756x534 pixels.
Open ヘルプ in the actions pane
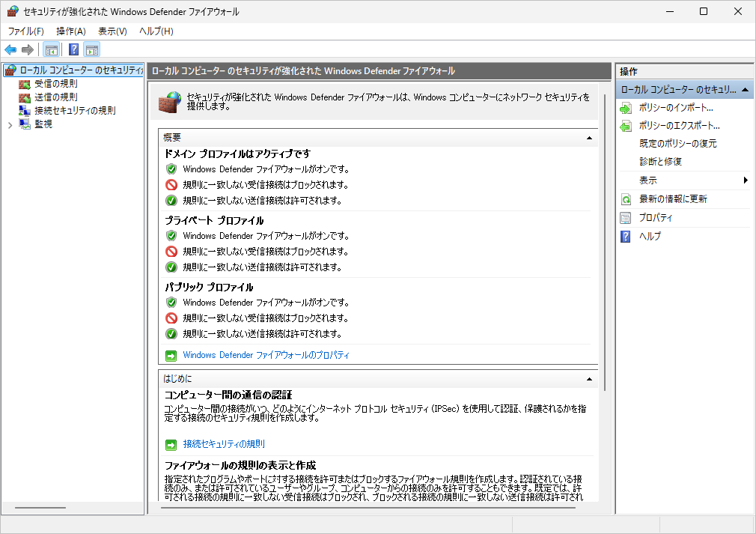pos(650,237)
